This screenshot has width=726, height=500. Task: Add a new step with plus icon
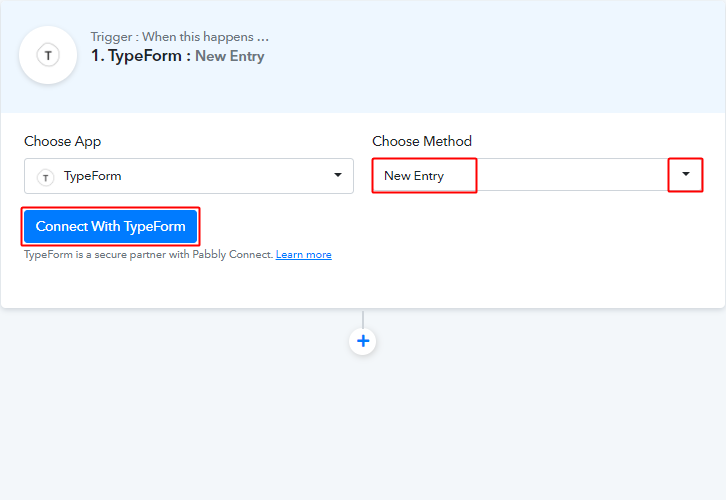tap(363, 341)
